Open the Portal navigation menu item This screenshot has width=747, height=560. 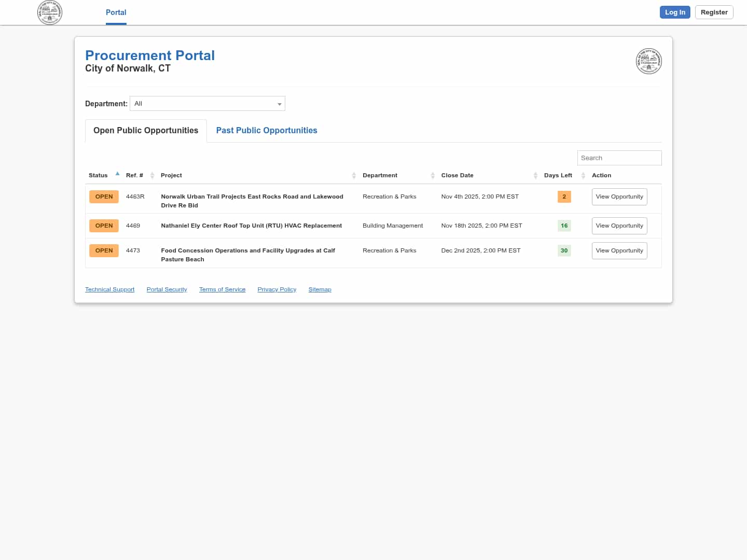click(116, 12)
